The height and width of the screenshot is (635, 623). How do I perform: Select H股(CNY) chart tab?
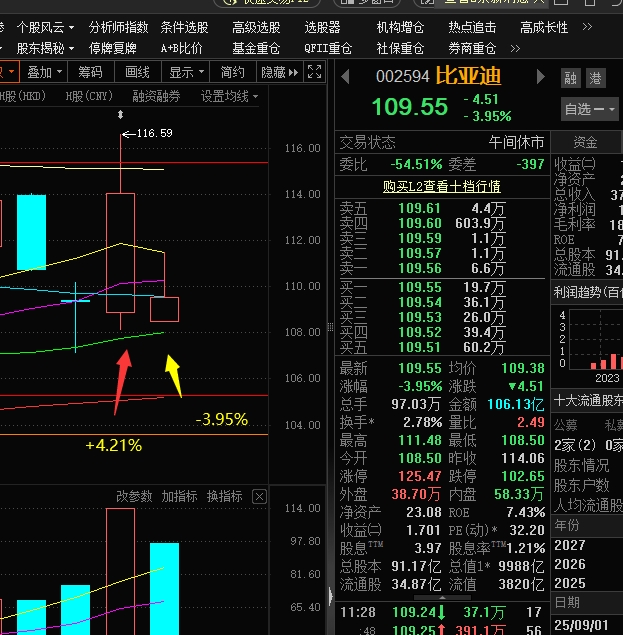89,97
